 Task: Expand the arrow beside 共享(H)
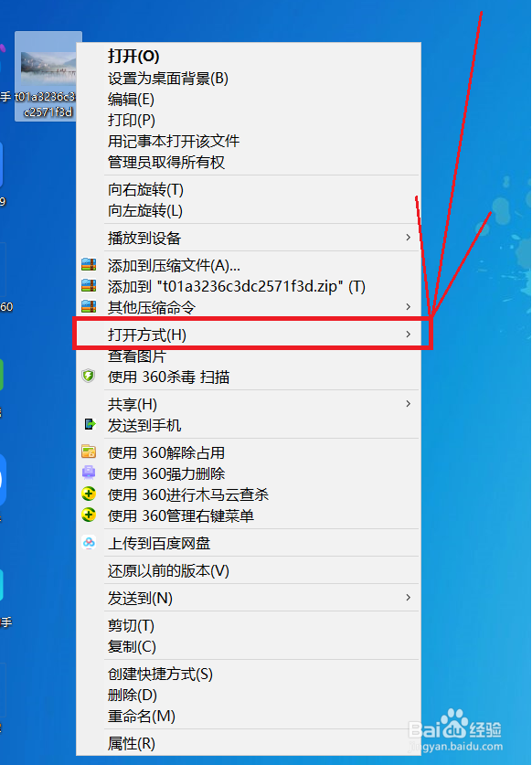point(408,403)
